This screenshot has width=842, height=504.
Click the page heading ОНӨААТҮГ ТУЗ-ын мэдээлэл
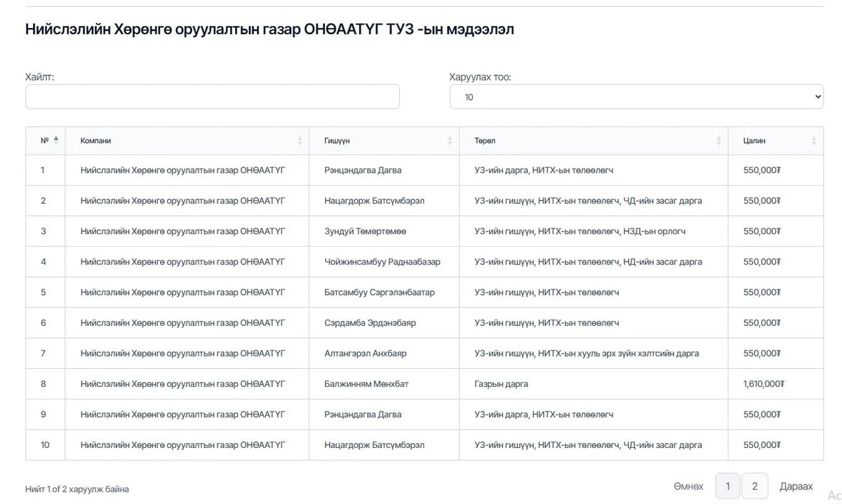pos(269,29)
